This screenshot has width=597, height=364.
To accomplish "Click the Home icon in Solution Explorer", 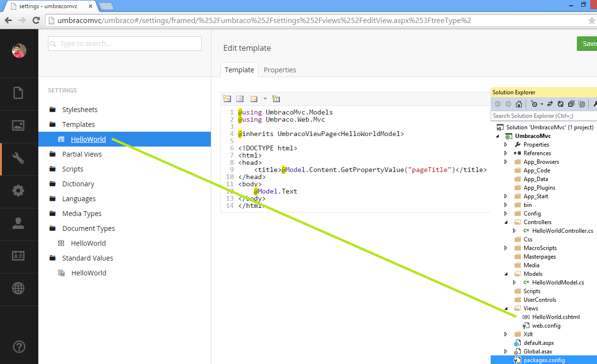I will (x=518, y=103).
